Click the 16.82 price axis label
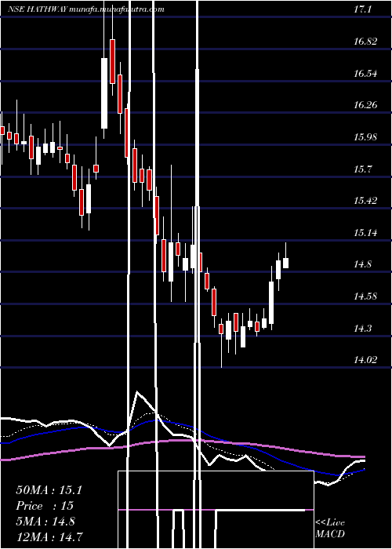Screen dimensions: 392x549 click(365, 42)
